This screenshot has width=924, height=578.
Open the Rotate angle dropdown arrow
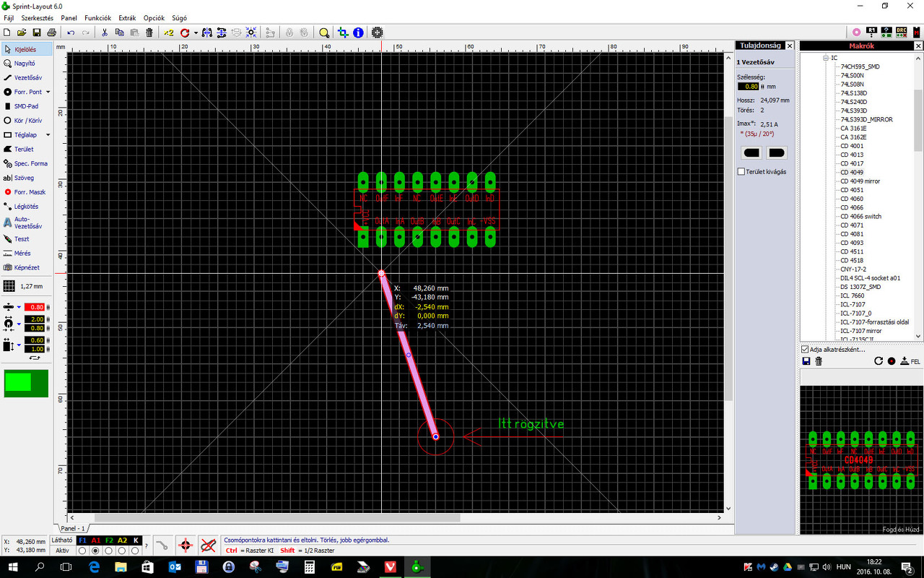pos(196,33)
